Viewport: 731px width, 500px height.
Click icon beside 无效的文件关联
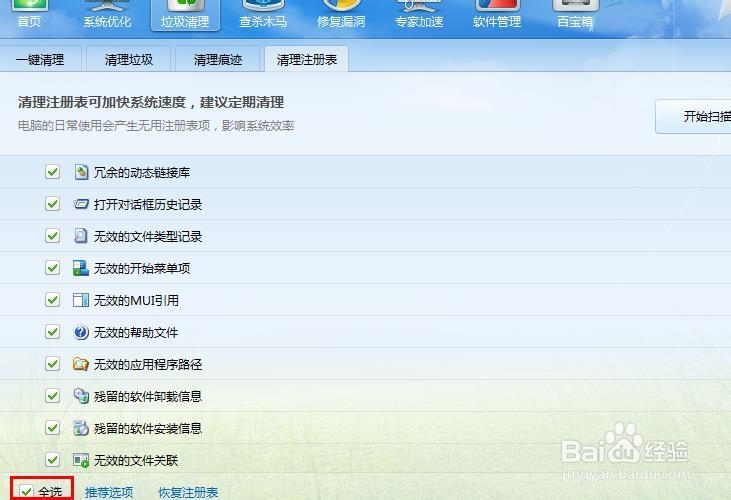81,460
